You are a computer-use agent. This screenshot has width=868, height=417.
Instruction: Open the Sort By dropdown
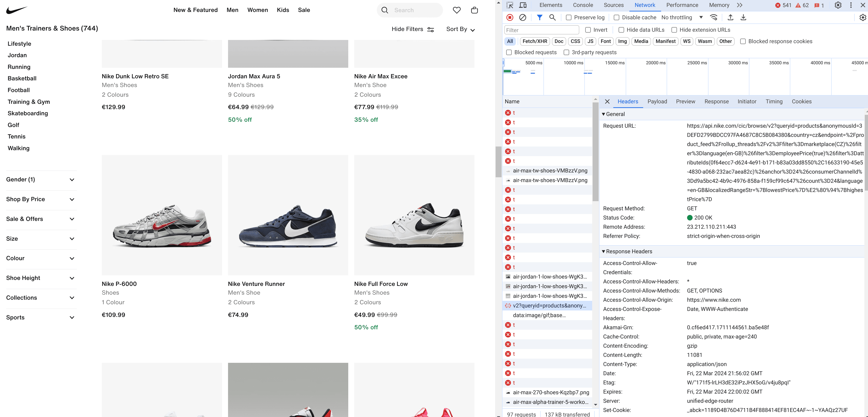461,29
